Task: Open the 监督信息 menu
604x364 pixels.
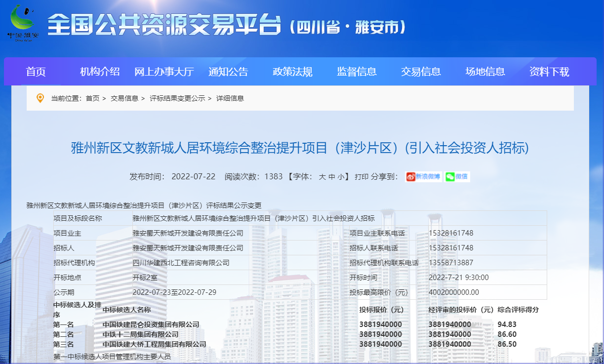Action: 357,72
